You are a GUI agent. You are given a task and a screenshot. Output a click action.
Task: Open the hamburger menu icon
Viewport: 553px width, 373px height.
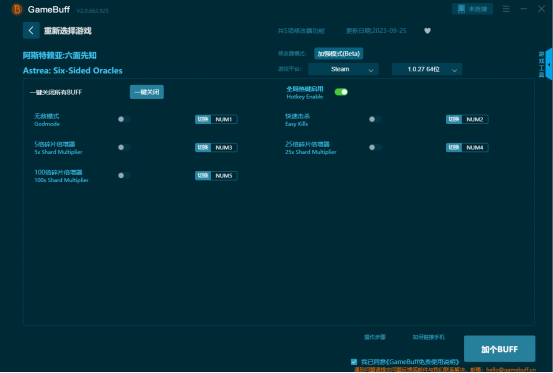[x=506, y=9]
